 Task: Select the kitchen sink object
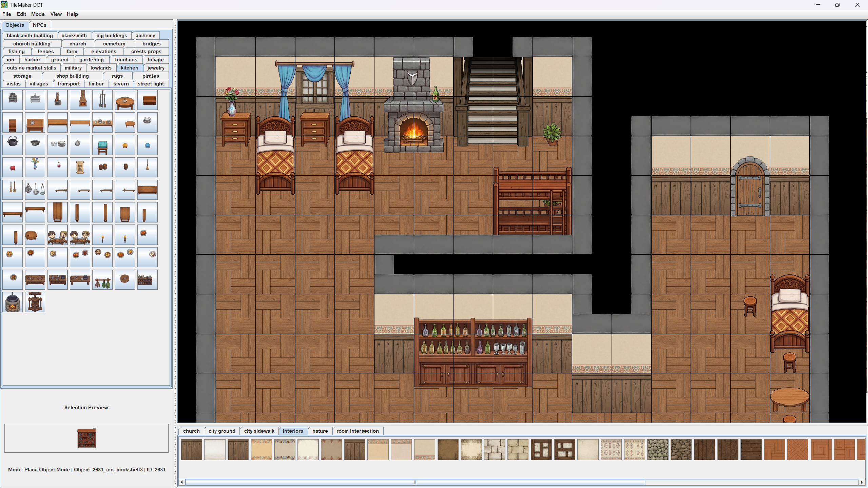pyautogui.click(x=35, y=100)
